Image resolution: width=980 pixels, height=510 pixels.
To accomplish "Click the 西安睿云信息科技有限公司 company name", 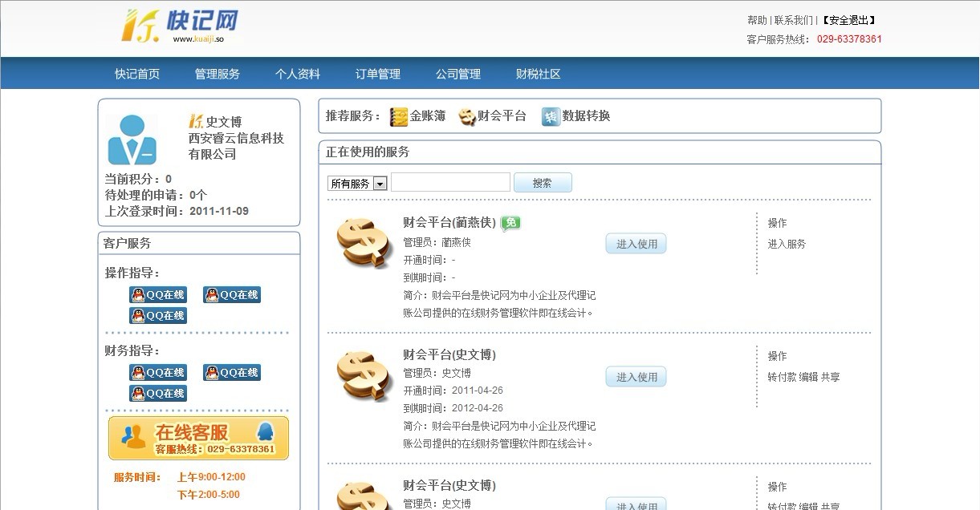I will pos(236,146).
